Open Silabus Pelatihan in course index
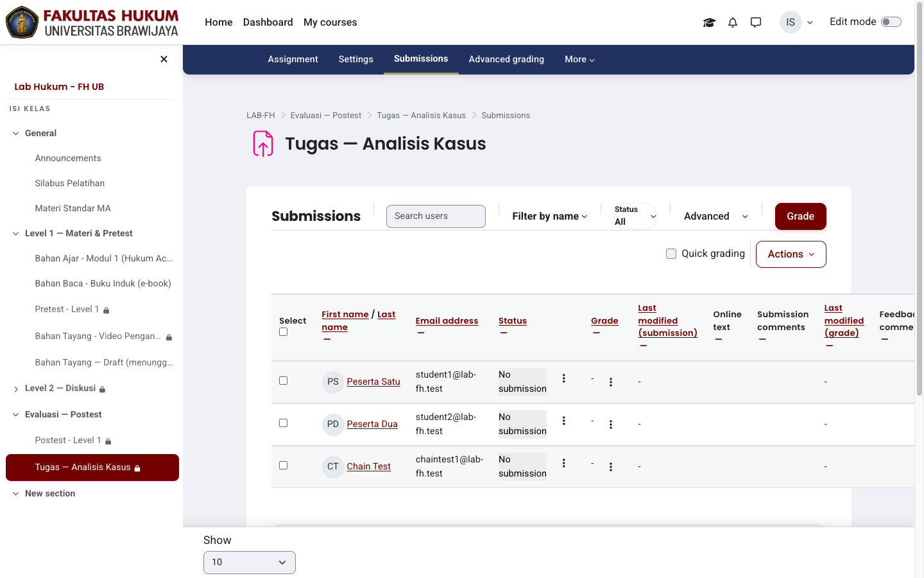This screenshot has width=924, height=578. [x=70, y=183]
